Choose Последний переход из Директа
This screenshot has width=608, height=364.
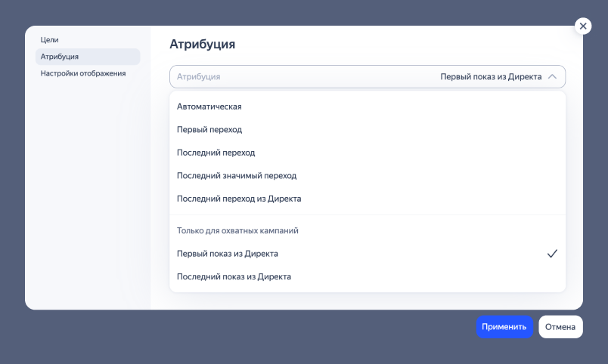[x=239, y=199]
